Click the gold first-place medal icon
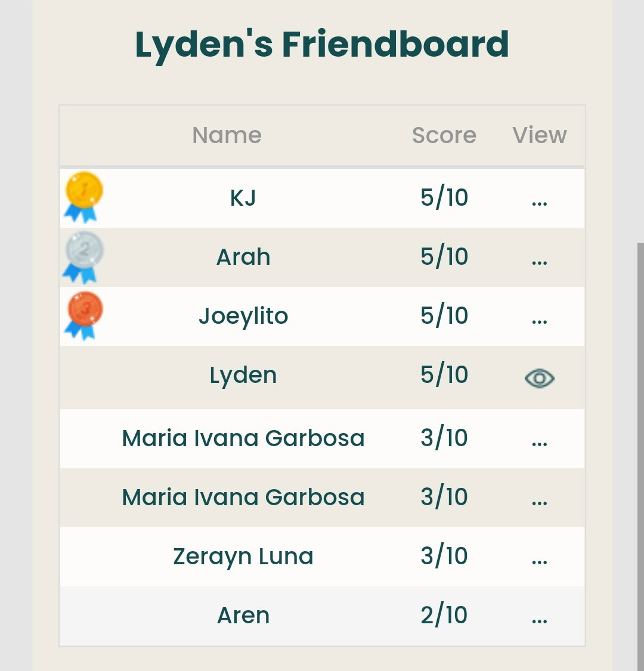Image resolution: width=644 pixels, height=671 pixels. [83, 197]
